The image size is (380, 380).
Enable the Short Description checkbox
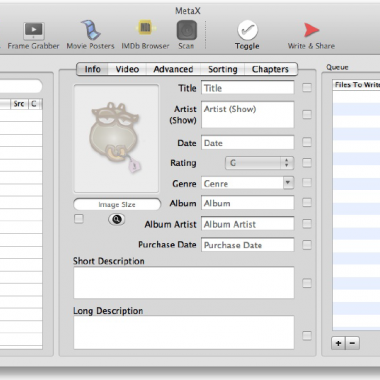tap(307, 283)
